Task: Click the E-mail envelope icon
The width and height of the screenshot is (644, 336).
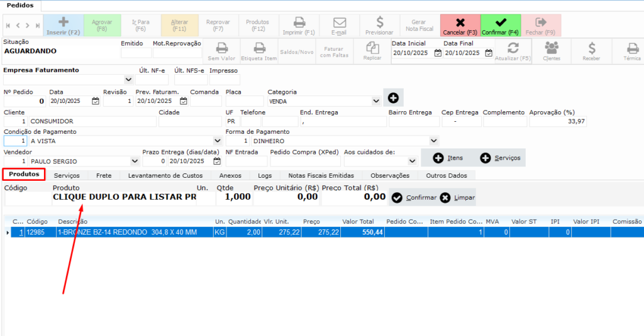Action: pos(340,22)
